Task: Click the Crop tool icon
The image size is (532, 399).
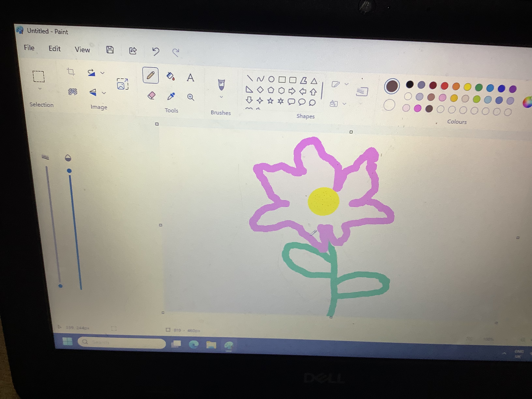Action: 71,71
